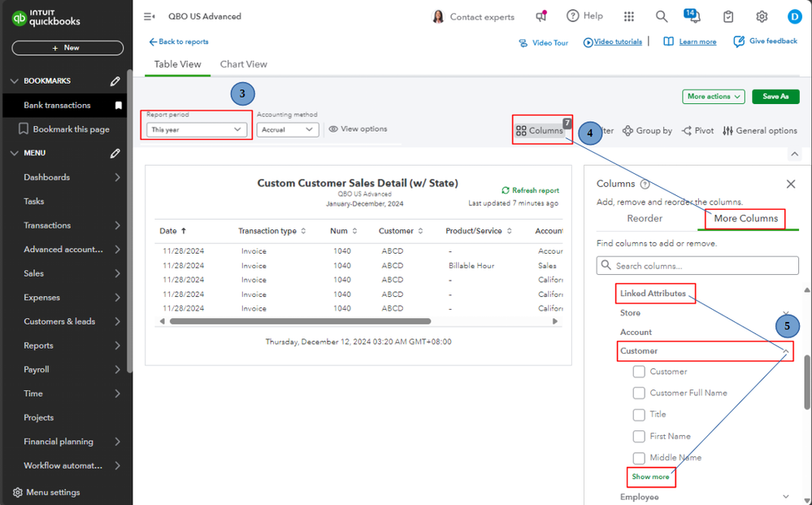This screenshot has width=812, height=505.
Task: Click Show more under Customer
Action: [x=650, y=477]
